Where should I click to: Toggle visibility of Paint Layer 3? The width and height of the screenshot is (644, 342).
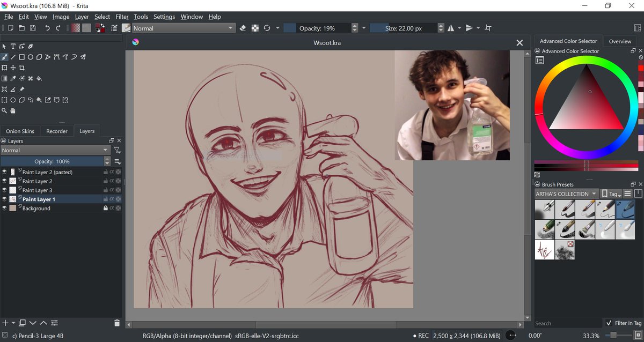pyautogui.click(x=4, y=190)
